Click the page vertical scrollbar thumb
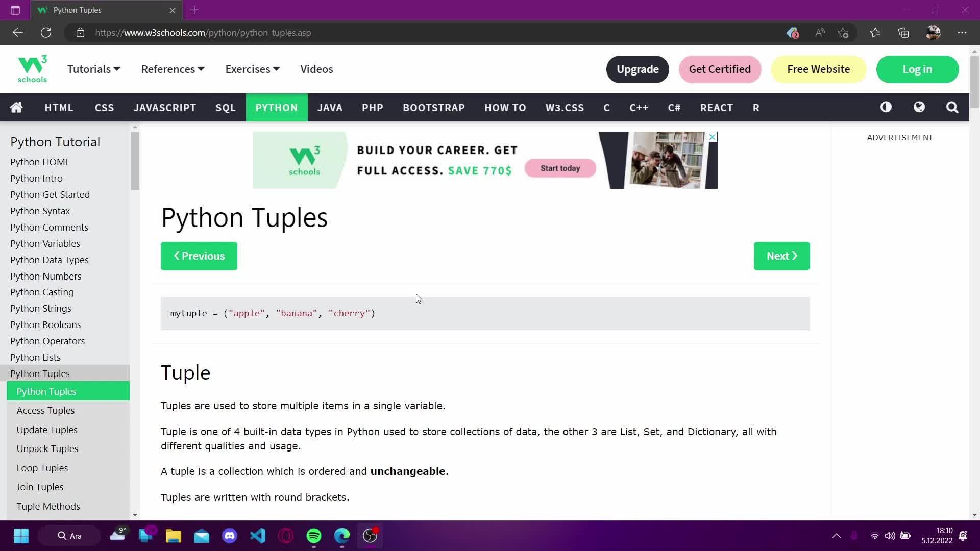980x551 pixels. pos(974,82)
